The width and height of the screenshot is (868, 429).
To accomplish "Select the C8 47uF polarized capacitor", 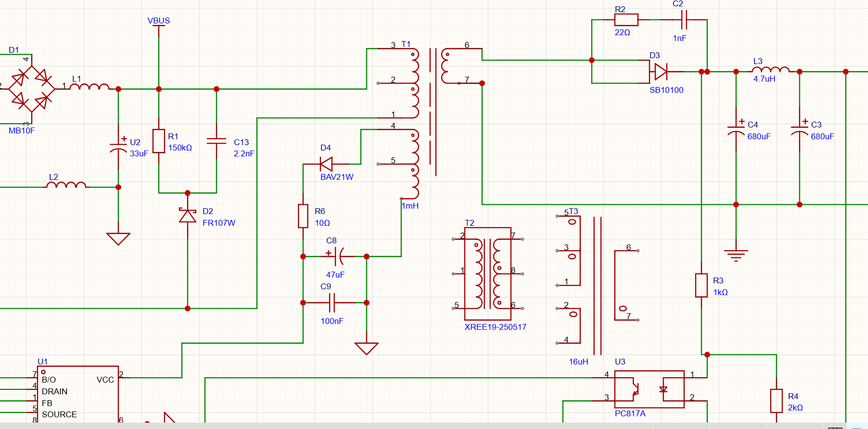I will pyautogui.click(x=336, y=256).
